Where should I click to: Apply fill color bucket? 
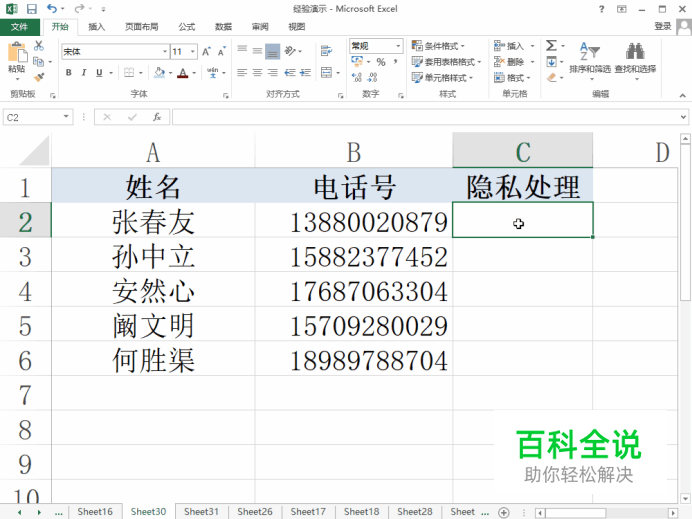tap(159, 72)
